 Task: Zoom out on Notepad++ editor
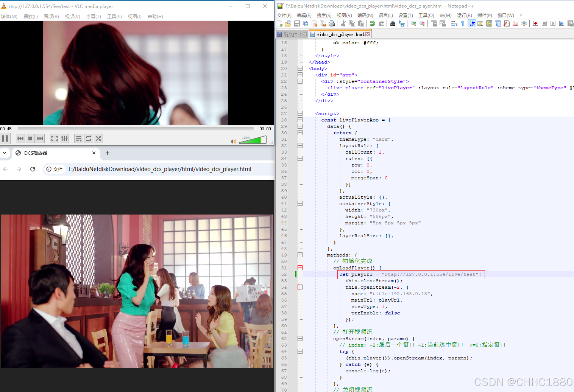pos(422,23)
